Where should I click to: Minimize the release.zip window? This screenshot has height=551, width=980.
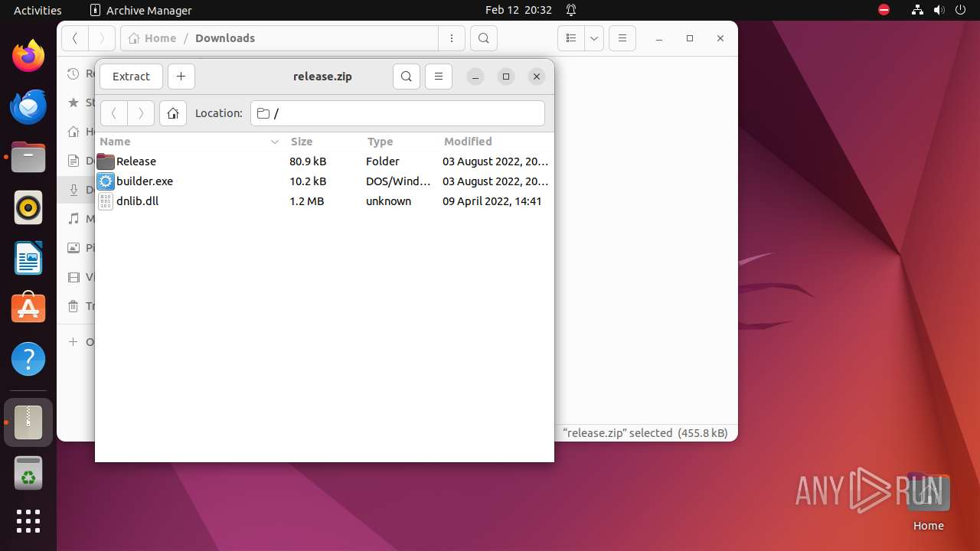475,77
